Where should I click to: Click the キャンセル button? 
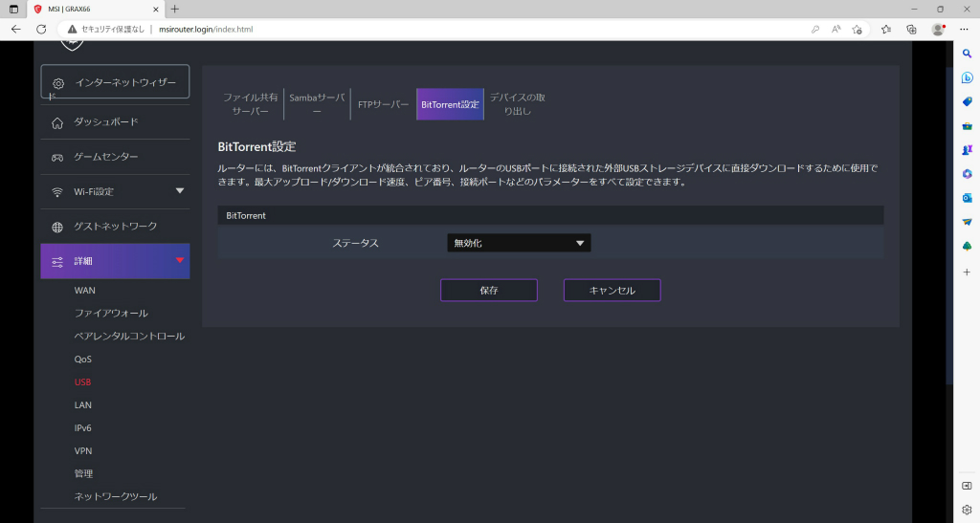[x=612, y=291]
